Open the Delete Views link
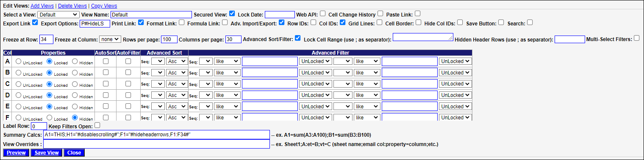The height and width of the screenshot is (160, 644). (x=72, y=6)
